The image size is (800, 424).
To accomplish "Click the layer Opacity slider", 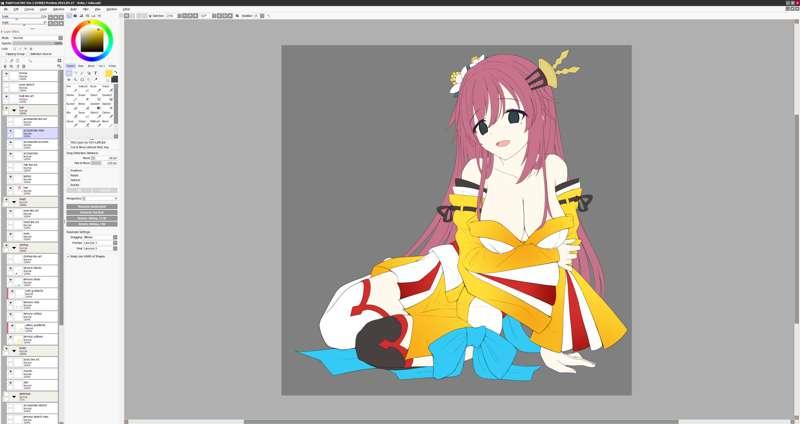I will [38, 43].
